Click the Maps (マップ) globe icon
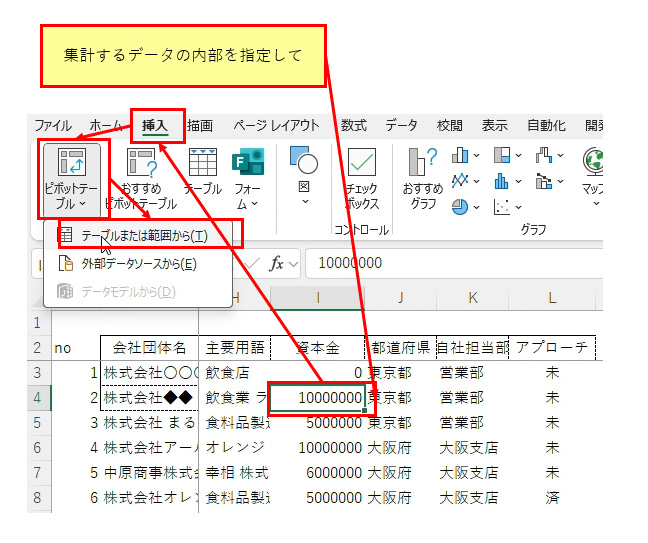Image resolution: width=648 pixels, height=543 pixels. [x=596, y=172]
